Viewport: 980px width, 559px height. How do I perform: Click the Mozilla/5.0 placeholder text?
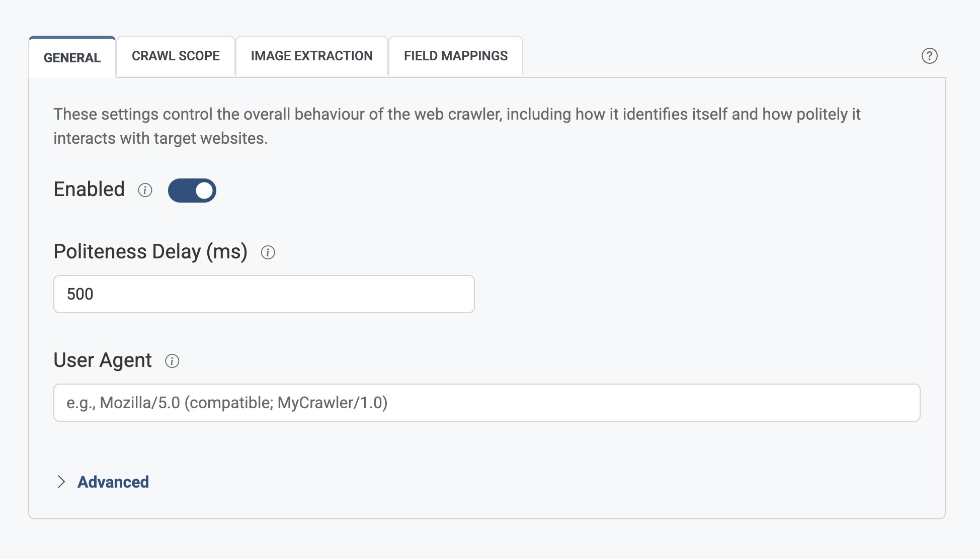[x=227, y=403]
